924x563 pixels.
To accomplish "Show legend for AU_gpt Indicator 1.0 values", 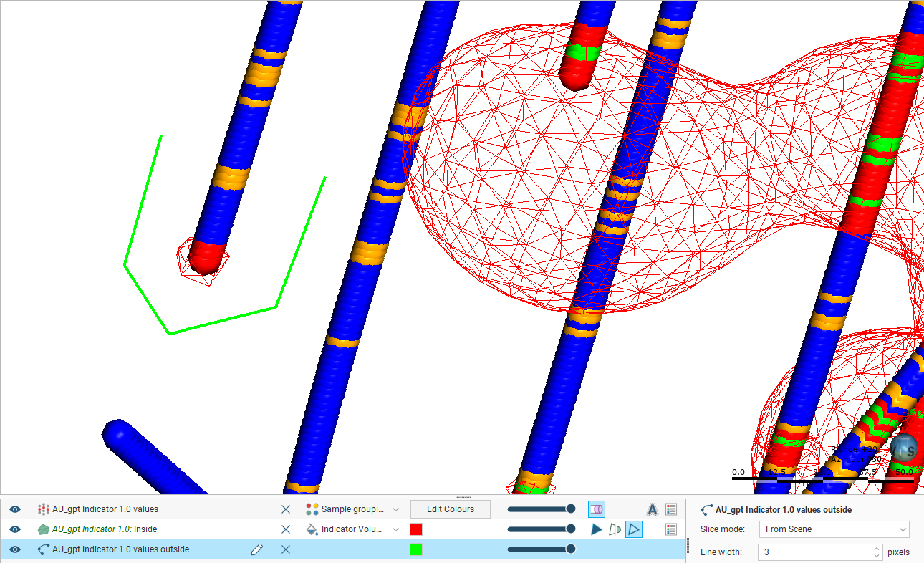I will pyautogui.click(x=671, y=509).
